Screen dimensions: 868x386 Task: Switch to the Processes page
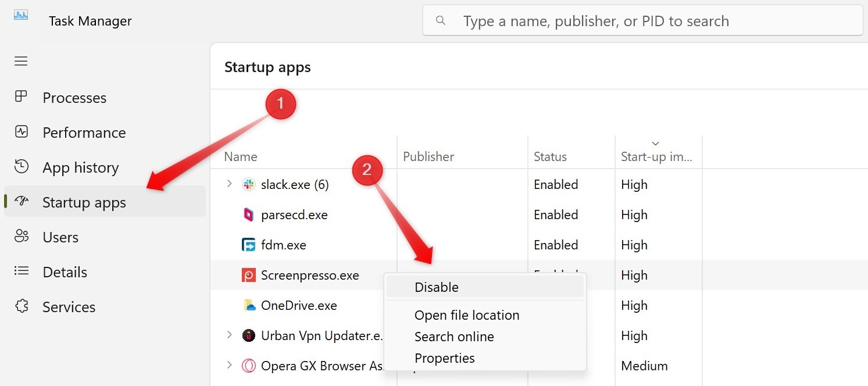click(74, 98)
